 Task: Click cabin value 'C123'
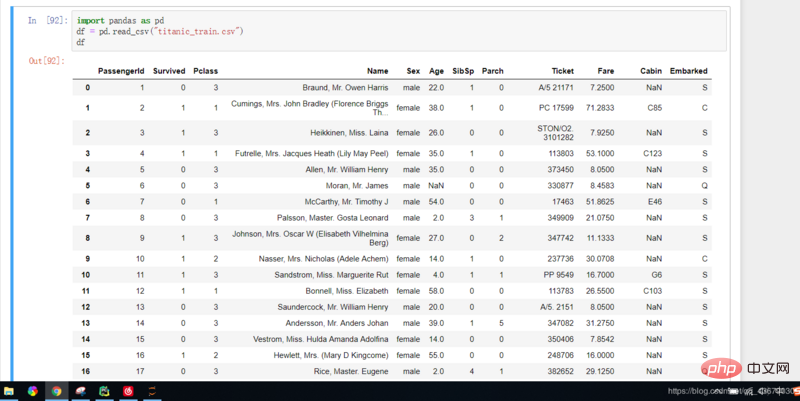[x=653, y=153]
